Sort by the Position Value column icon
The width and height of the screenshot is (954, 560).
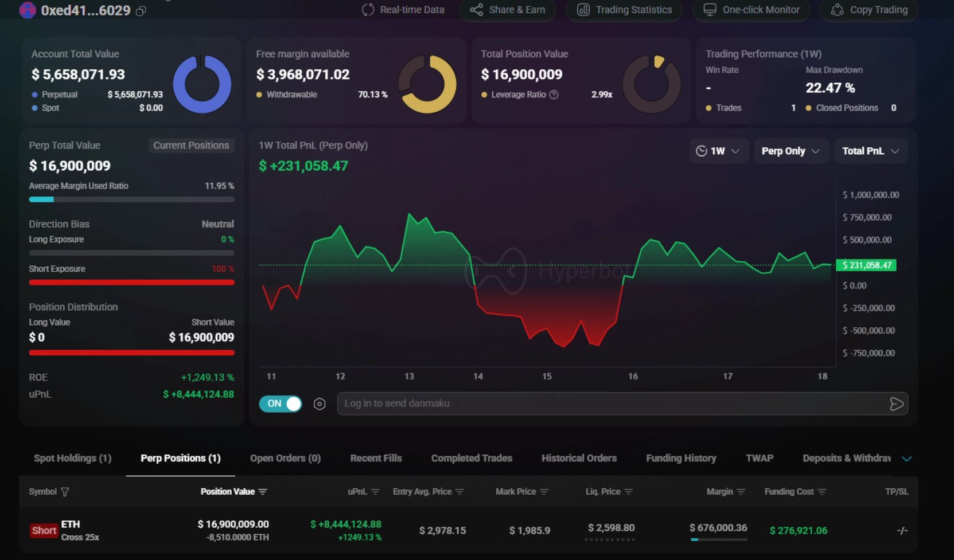(263, 492)
